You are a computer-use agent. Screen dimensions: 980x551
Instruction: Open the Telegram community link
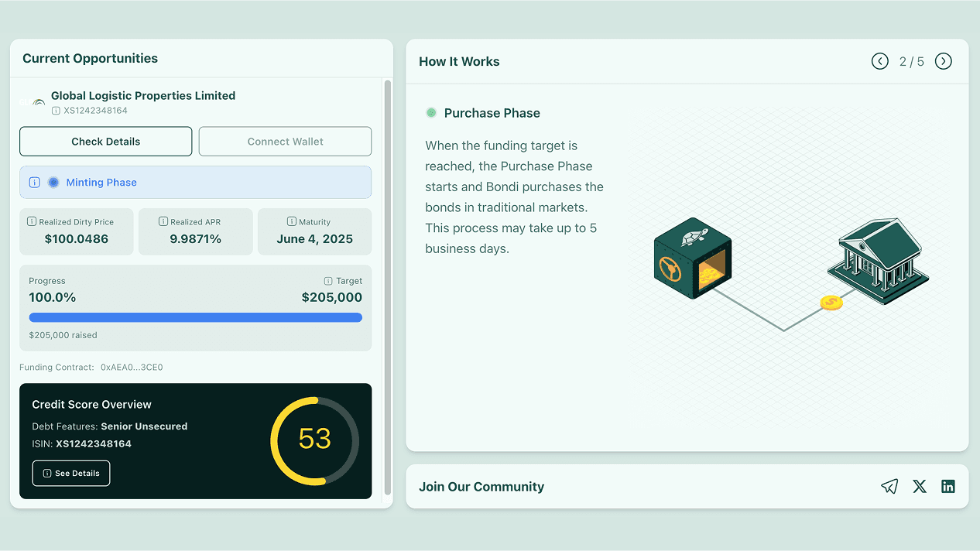click(889, 486)
